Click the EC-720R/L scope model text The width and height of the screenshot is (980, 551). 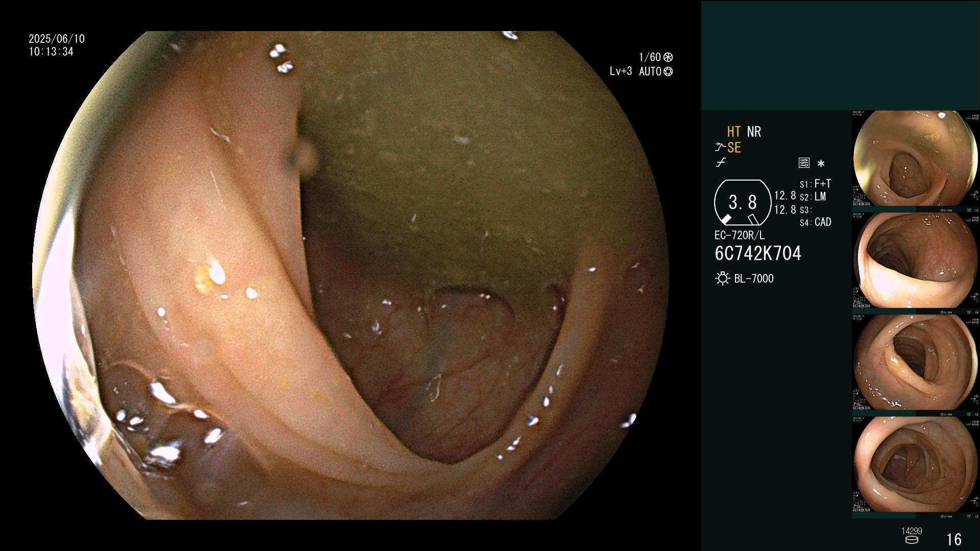coord(740,235)
